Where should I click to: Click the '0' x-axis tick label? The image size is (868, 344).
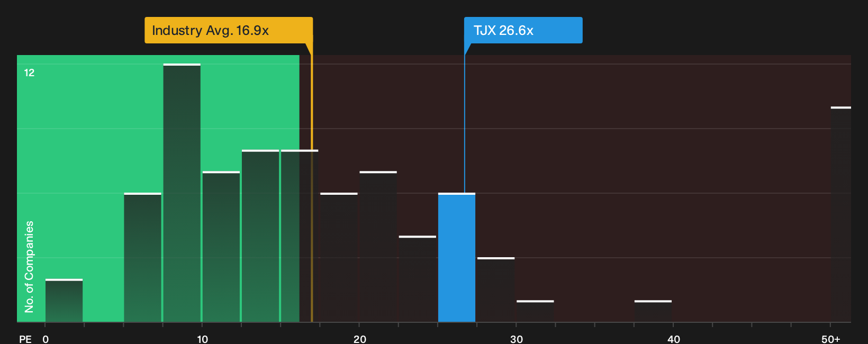[x=46, y=339]
